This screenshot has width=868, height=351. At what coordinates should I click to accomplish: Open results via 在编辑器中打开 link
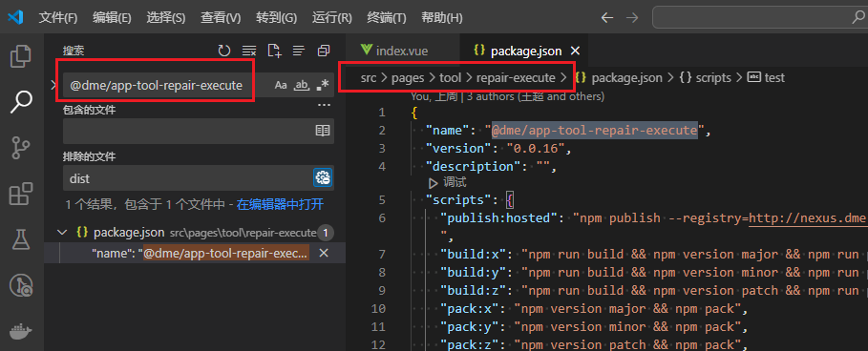click(280, 204)
